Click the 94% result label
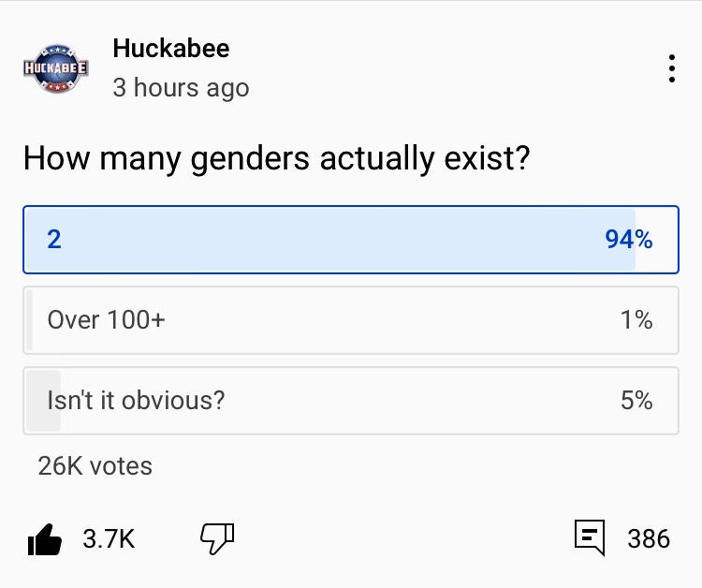Image resolution: width=702 pixels, height=588 pixels. point(628,240)
